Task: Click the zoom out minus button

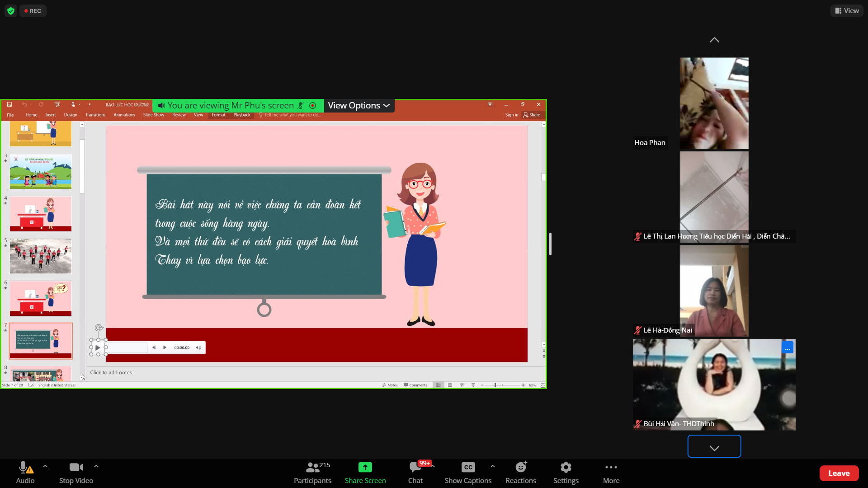Action: (x=482, y=385)
